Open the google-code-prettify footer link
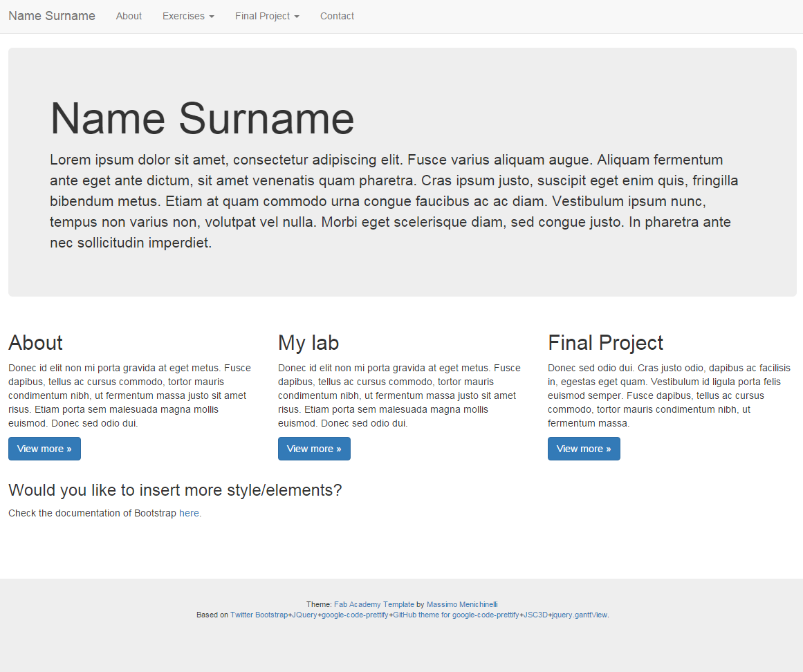Screen dimensions: 803x672 coord(355,615)
